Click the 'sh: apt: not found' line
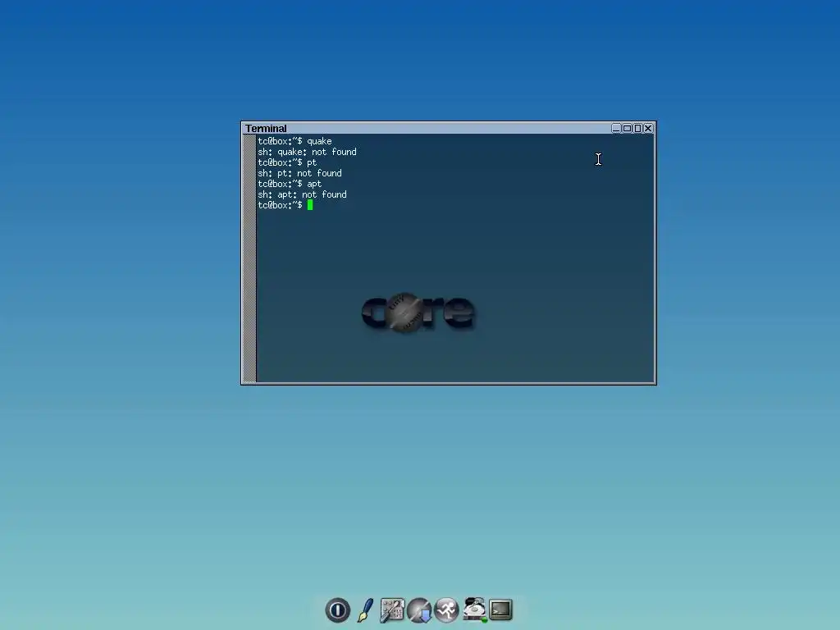Image resolution: width=840 pixels, height=630 pixels. point(302,195)
